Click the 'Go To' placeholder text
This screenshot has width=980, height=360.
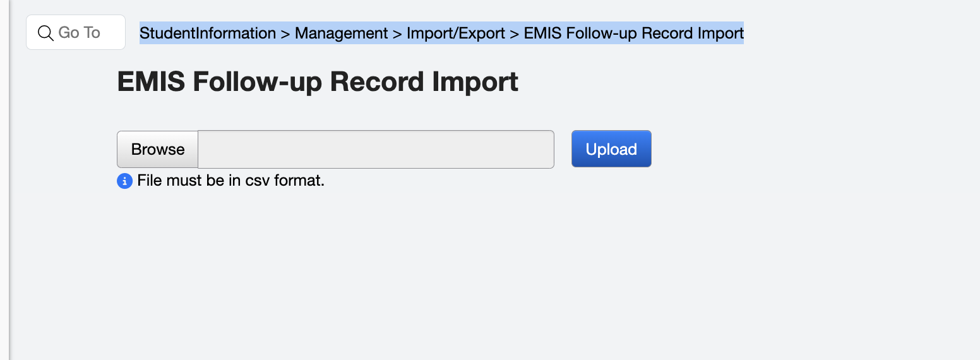79,33
